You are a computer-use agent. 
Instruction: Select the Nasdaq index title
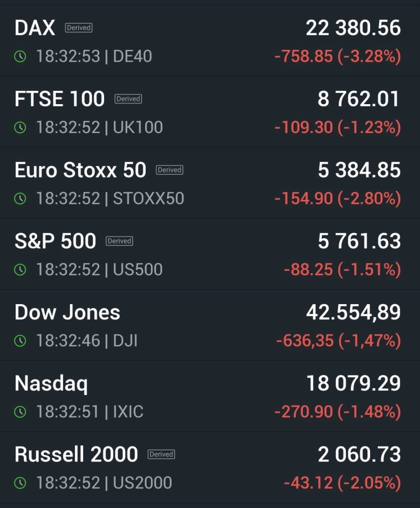click(51, 383)
